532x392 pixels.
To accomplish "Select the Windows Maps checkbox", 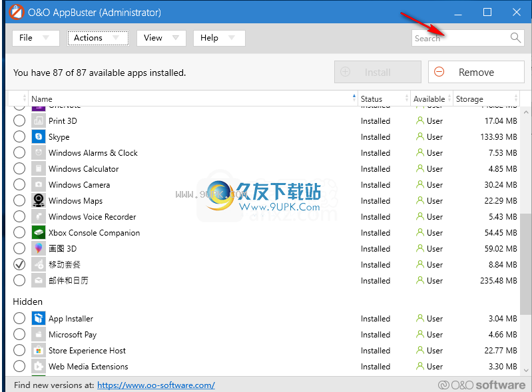I will coord(19,200).
